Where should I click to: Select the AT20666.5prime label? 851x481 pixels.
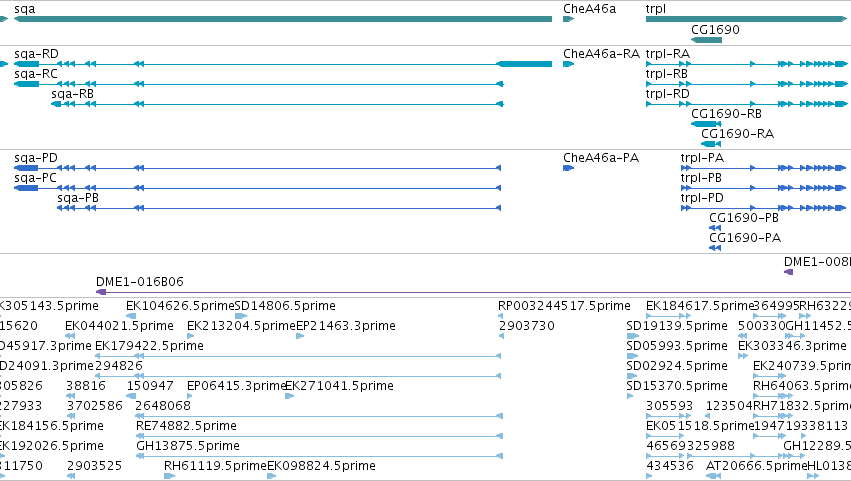coord(757,466)
